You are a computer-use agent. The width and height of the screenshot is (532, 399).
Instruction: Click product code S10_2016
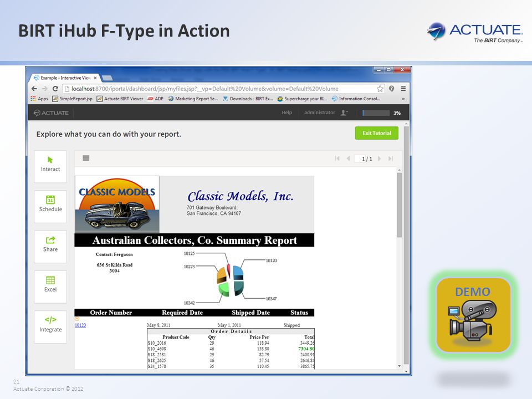157,343
